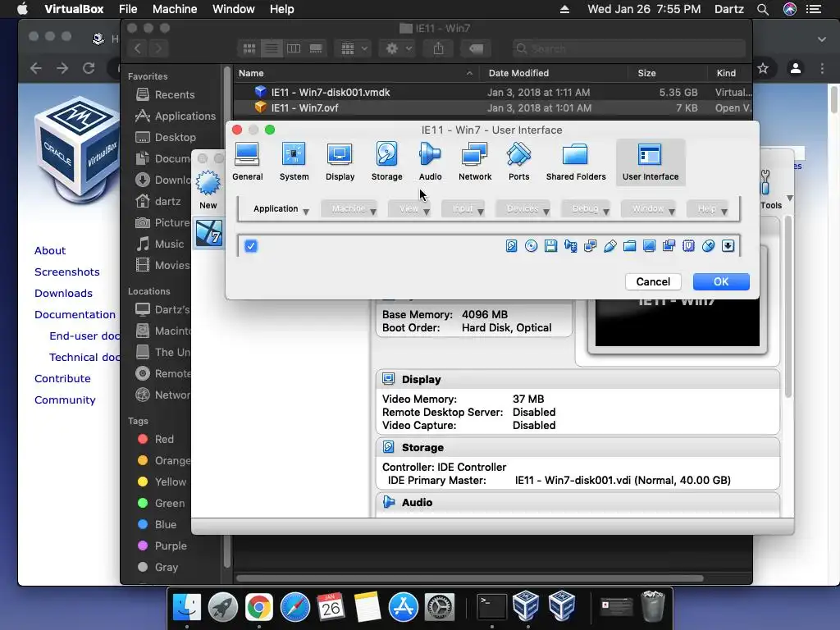This screenshot has width=840, height=630.
Task: Click the optical disc status bar indicator
Action: (531, 246)
